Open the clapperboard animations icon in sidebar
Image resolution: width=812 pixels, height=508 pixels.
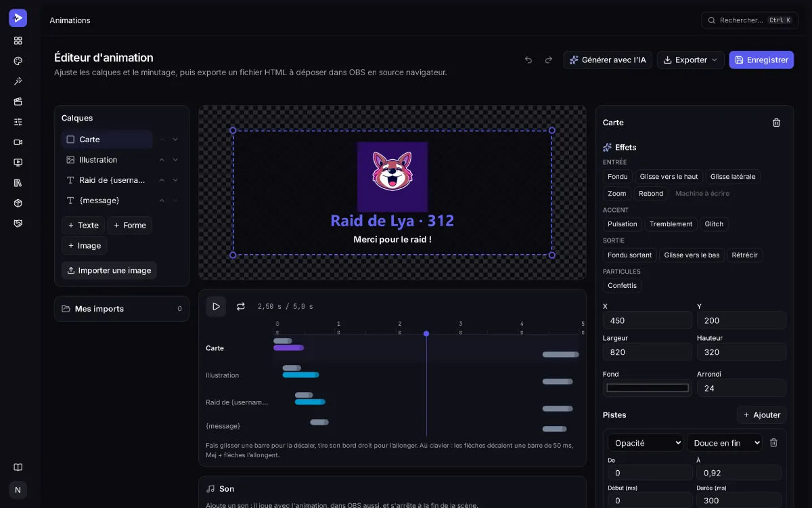[x=18, y=102]
